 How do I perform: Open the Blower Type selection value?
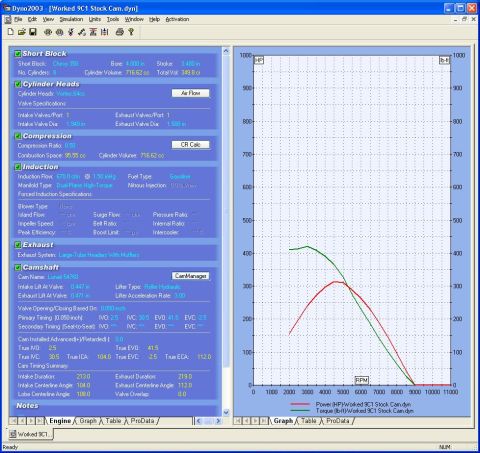click(65, 206)
